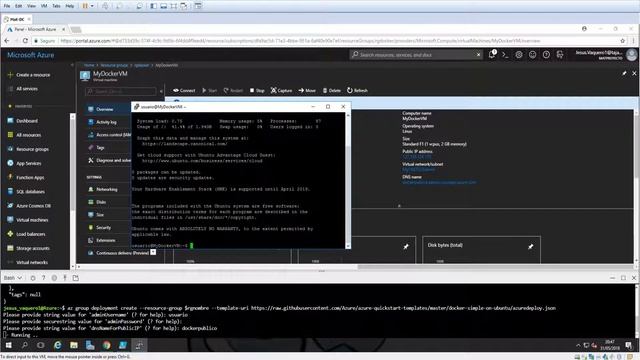Screen dimensions: 640x360
Task: Open VMware Edit menu
Action: [x=19, y=6]
